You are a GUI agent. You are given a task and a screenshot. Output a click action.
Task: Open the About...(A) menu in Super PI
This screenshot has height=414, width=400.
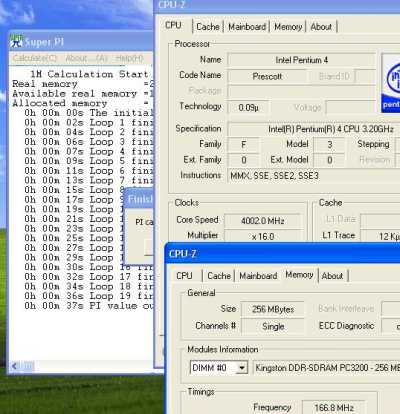[x=86, y=58]
